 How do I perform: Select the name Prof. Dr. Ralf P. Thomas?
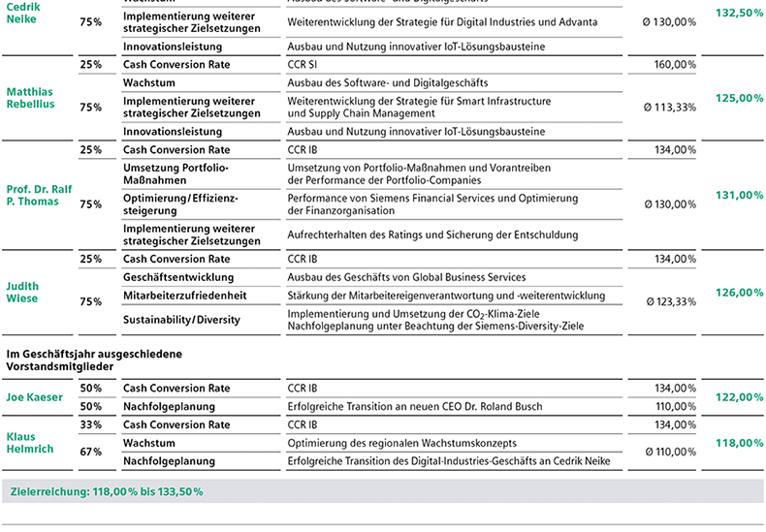click(x=39, y=195)
